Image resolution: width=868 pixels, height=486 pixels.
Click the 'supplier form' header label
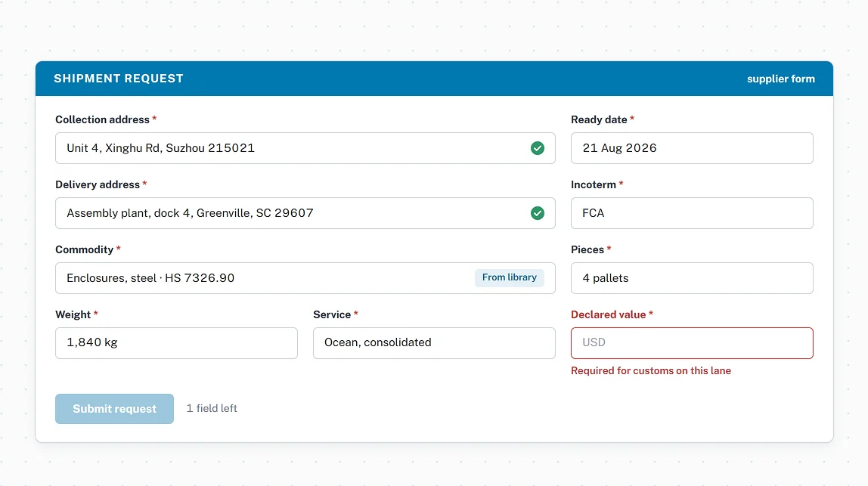click(x=780, y=79)
